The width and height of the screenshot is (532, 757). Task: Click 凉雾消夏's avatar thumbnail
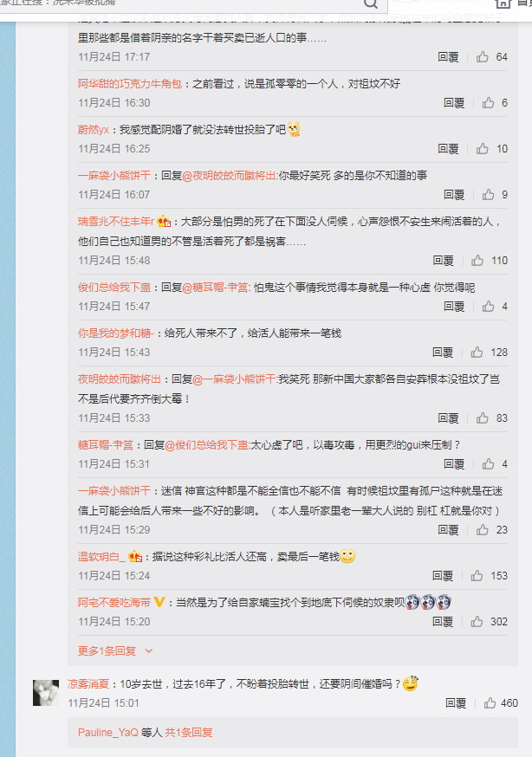[x=46, y=692]
